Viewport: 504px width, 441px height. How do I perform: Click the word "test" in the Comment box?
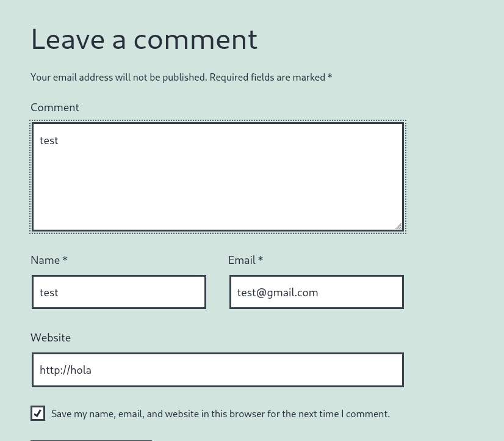point(49,140)
